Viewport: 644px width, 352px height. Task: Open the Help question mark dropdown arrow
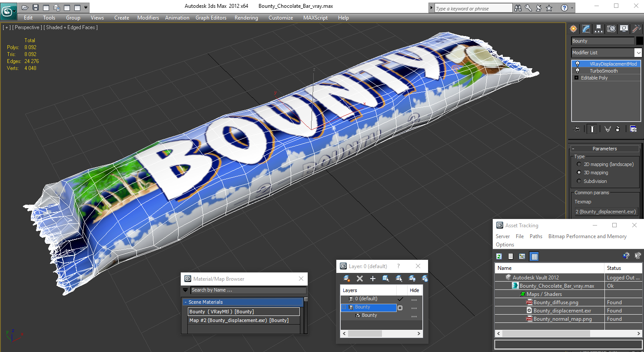(x=572, y=8)
